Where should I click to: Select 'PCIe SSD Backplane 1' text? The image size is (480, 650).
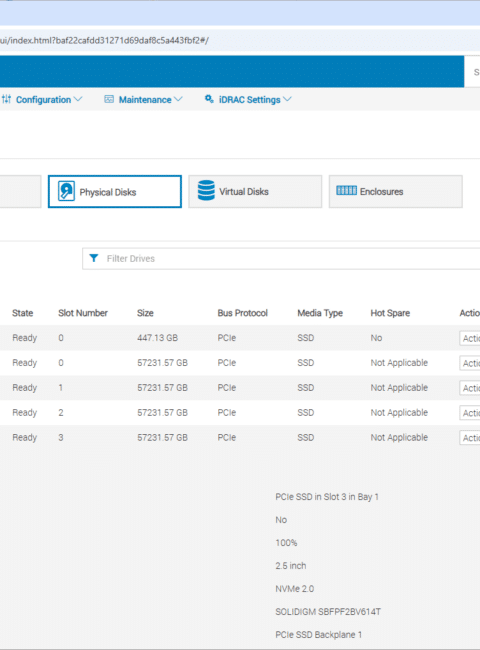(319, 635)
